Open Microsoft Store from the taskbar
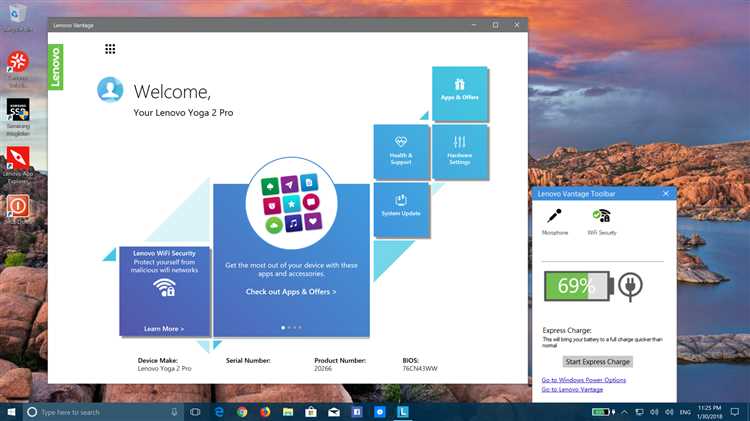Screen dimensions: 750x421 (311, 412)
